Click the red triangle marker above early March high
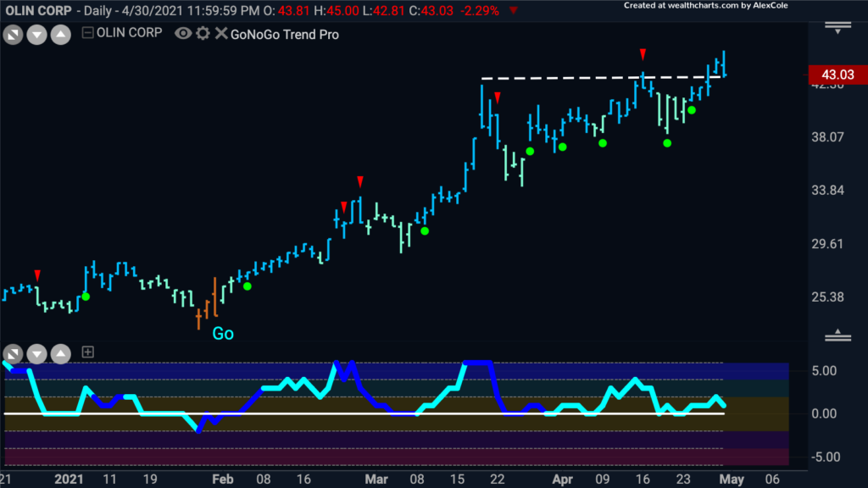Image resolution: width=868 pixels, height=488 pixels. [x=360, y=181]
